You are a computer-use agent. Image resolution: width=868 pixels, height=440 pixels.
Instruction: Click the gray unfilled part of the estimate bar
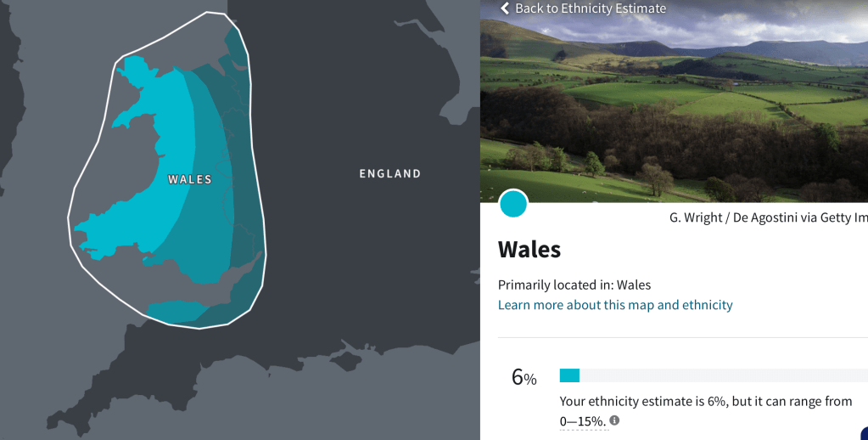[x=721, y=375]
